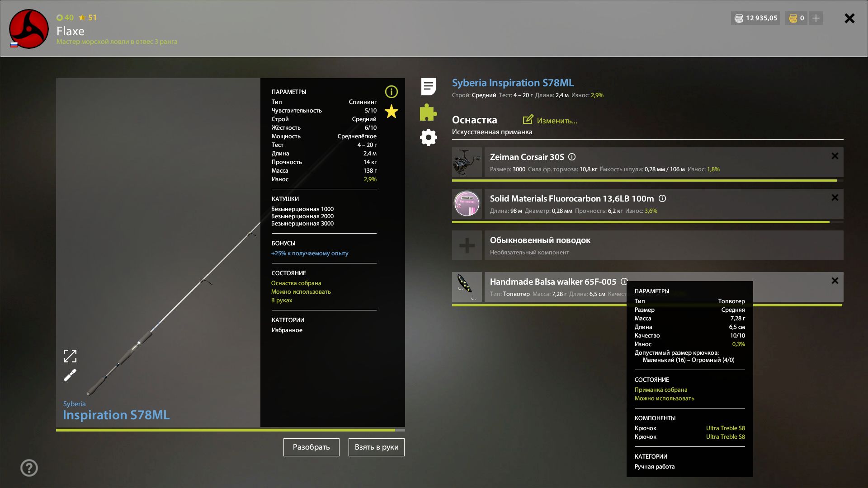Click the expand rod view arrows icon
Screen dimensions: 868x488
[x=70, y=356]
